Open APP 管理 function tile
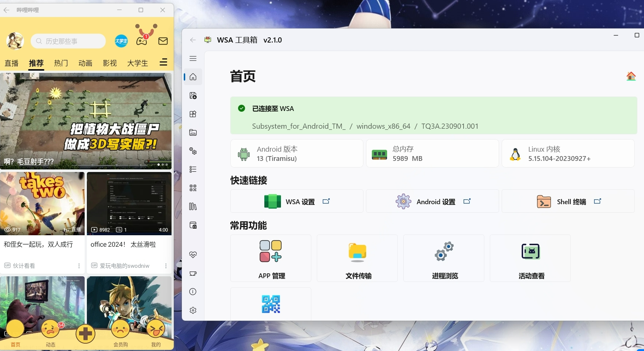Image resolution: width=644 pixels, height=351 pixels. coord(271,258)
